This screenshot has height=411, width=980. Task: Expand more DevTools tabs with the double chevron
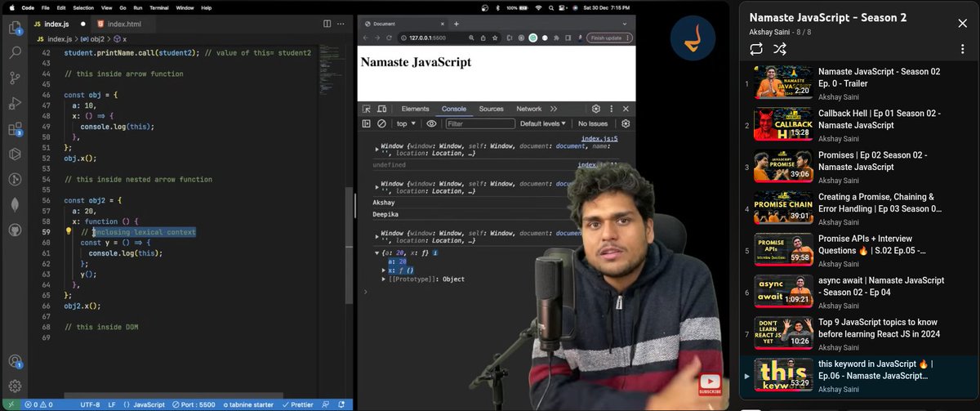click(x=554, y=109)
